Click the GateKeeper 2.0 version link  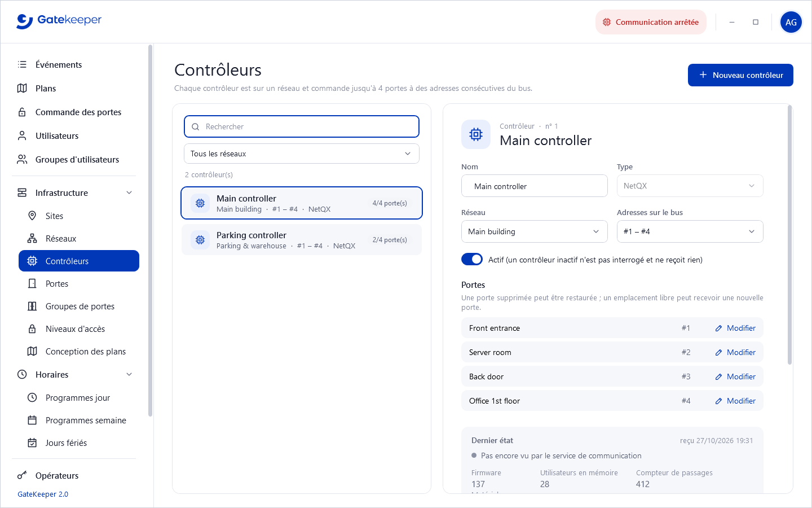pos(43,494)
